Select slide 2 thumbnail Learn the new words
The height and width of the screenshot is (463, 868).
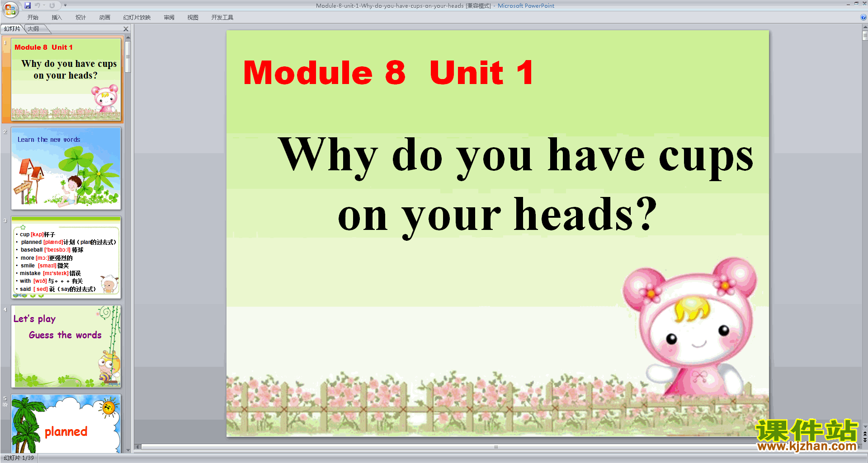[66, 168]
